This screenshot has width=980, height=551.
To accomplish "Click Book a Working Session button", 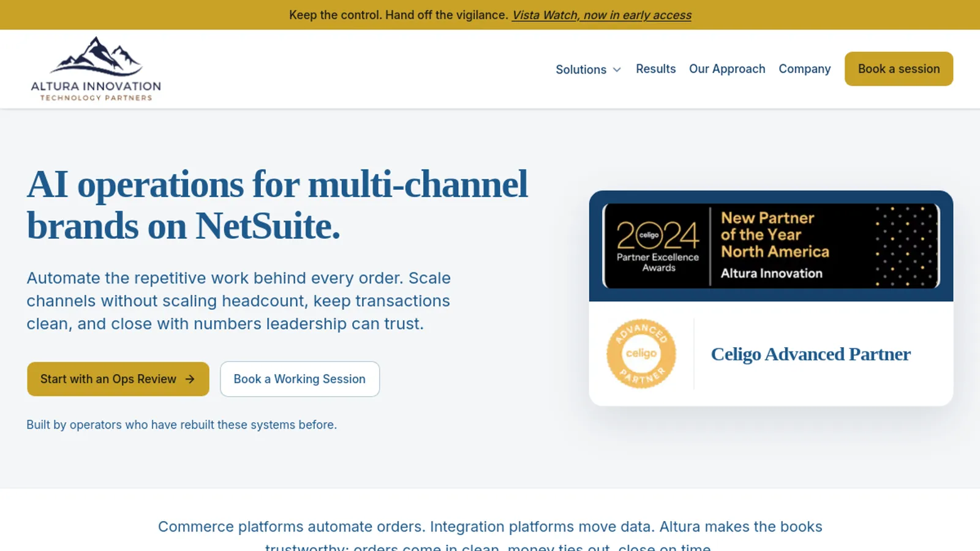I will click(x=300, y=379).
